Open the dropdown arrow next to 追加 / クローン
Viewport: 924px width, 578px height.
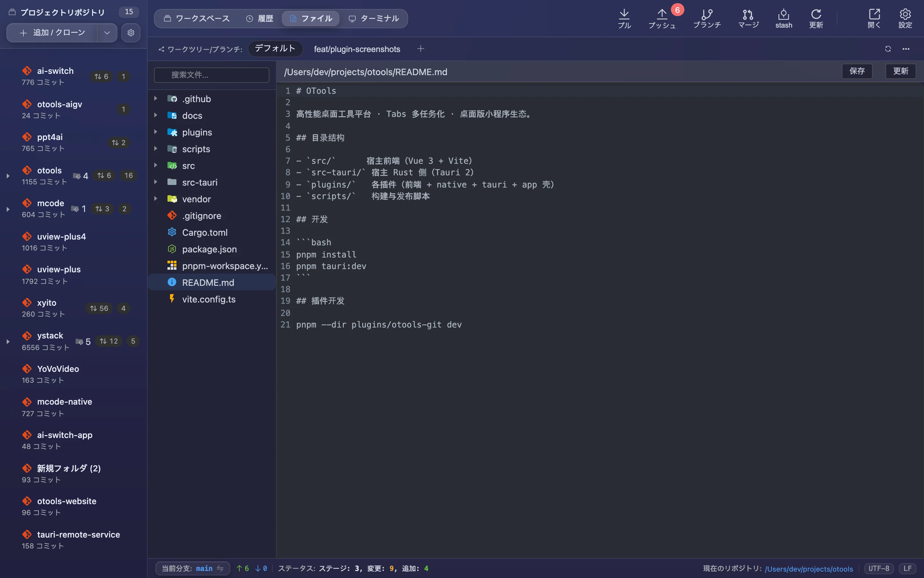click(x=107, y=33)
